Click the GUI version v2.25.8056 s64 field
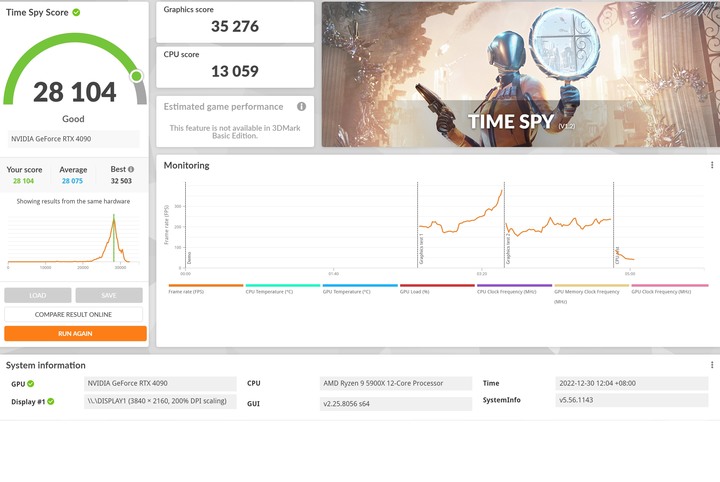 396,404
